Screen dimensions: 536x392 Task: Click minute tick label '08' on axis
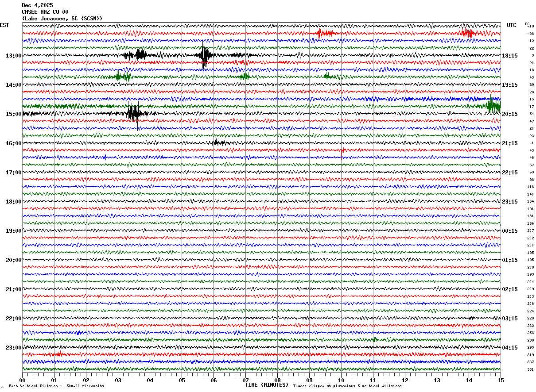277,380
